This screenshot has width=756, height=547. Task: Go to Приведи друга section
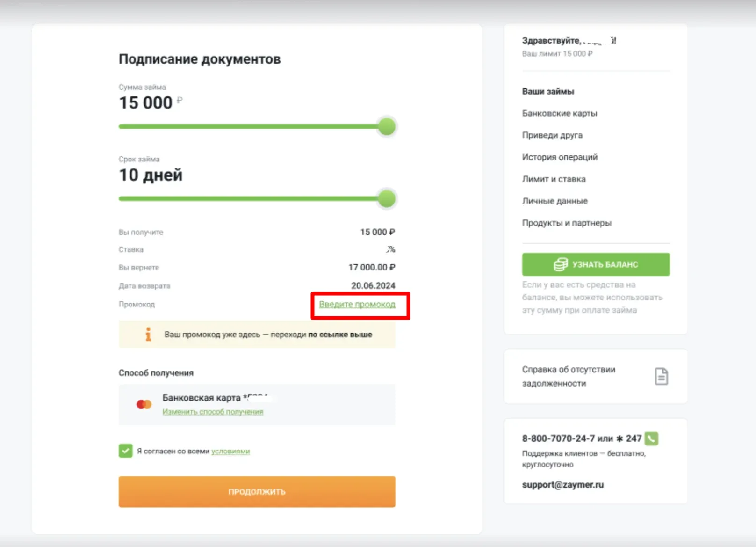click(552, 135)
